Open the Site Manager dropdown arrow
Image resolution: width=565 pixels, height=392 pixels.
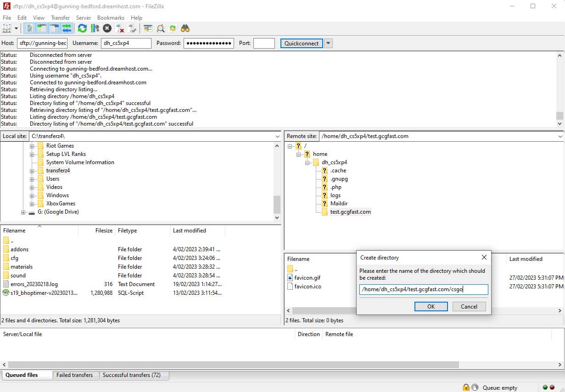point(16,28)
